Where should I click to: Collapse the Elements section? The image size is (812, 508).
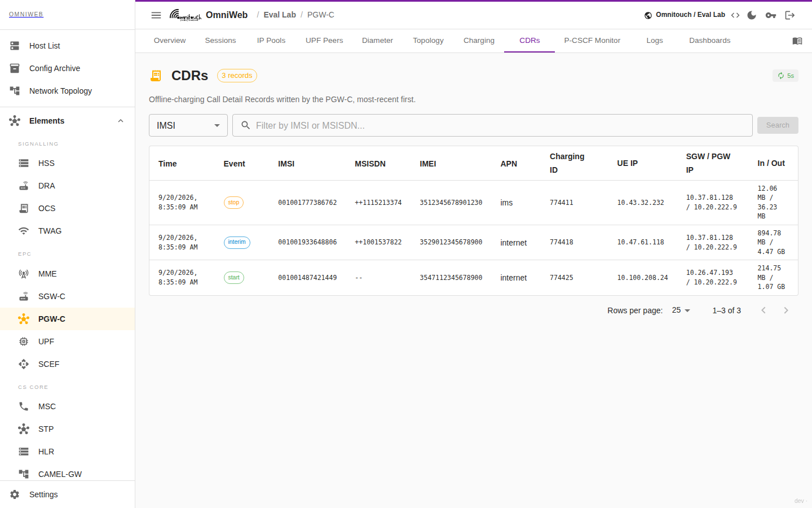pos(68,121)
